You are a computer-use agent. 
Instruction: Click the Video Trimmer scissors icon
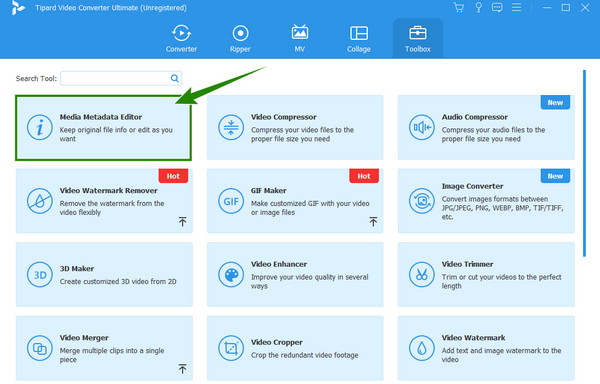[422, 275]
